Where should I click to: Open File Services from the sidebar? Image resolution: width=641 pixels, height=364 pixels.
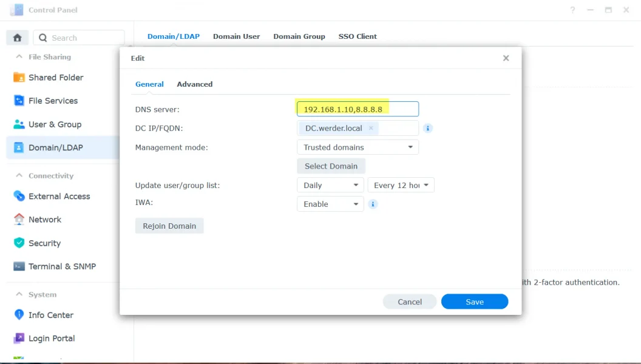click(52, 101)
